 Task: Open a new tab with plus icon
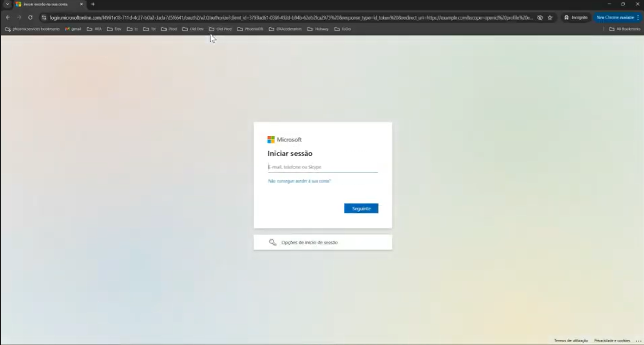coord(93,4)
